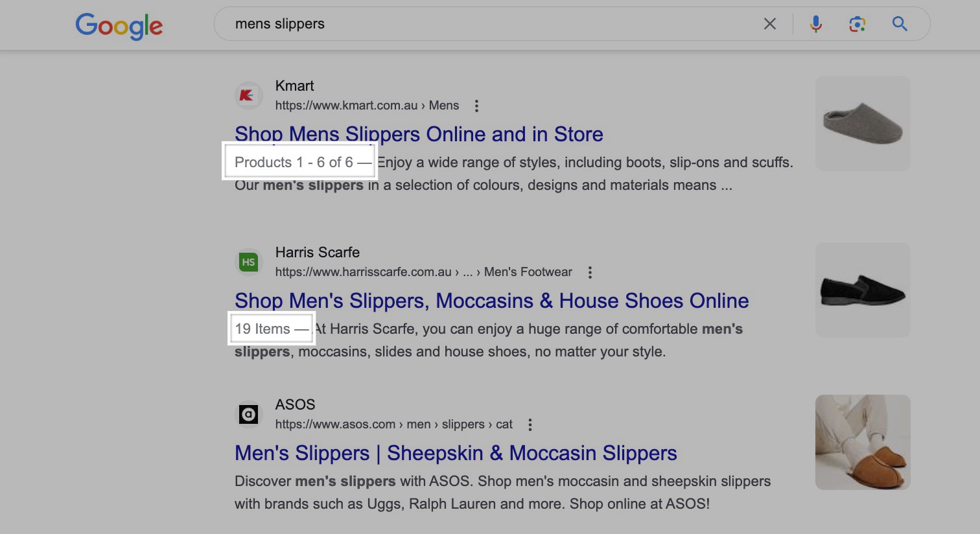The image size is (980, 534).
Task: Open 'Shop Mens Slippers Online and in Store'
Action: (419, 134)
